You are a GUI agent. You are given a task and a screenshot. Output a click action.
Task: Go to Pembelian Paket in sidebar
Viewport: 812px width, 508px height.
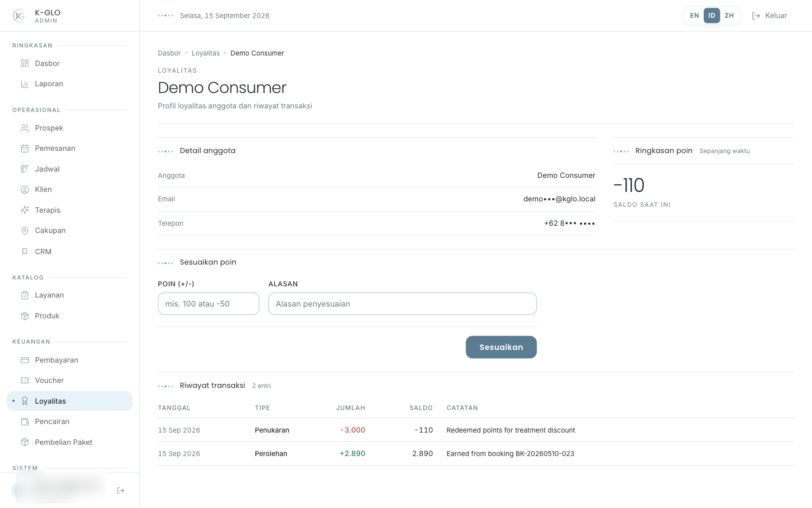[x=69, y=442]
